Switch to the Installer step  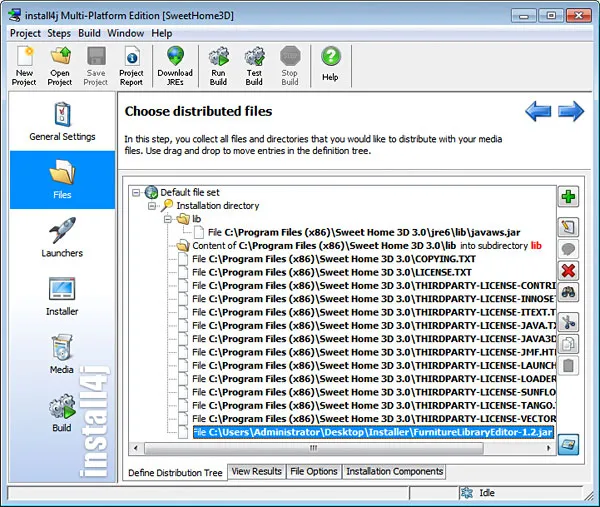[x=62, y=297]
